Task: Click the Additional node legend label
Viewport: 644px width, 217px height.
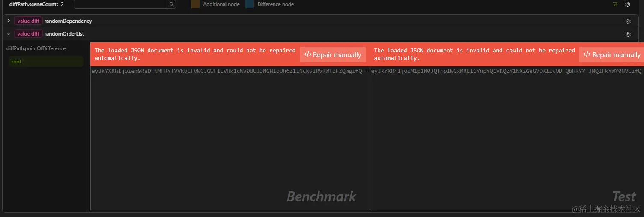Action: click(x=221, y=4)
